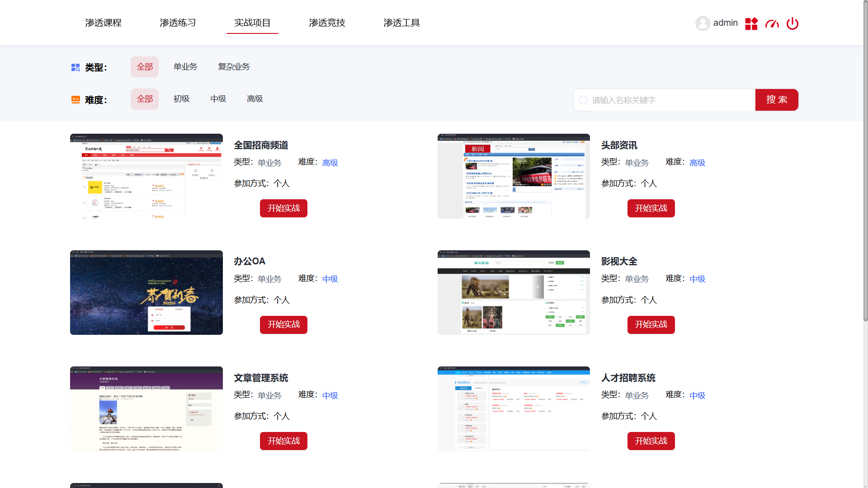This screenshot has height=488, width=868.
Task: Open the 全国招商频道 thumbnail
Action: pyautogui.click(x=146, y=176)
